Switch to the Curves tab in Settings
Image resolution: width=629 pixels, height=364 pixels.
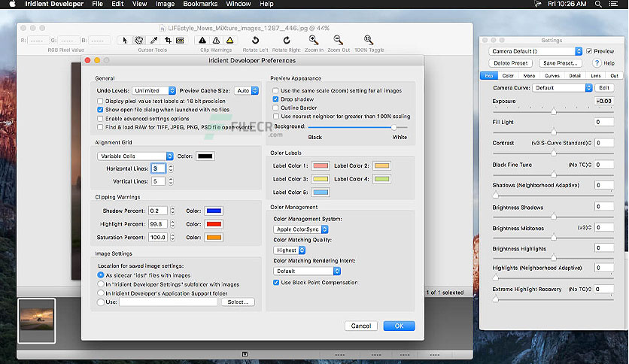(552, 76)
